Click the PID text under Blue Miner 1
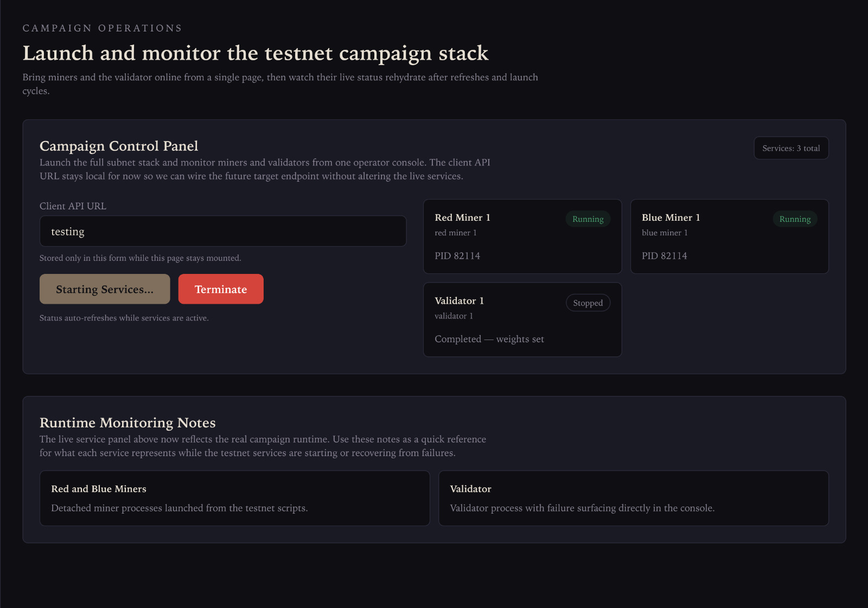 tap(664, 256)
